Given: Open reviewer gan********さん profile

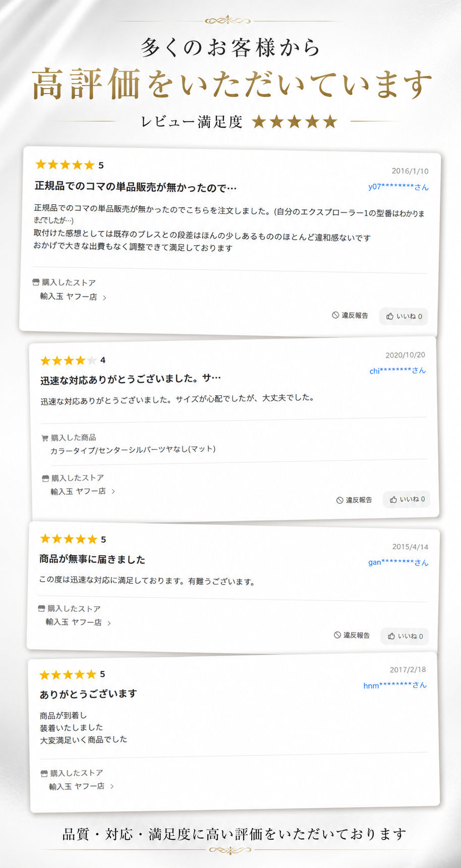Looking at the screenshot, I should pyautogui.click(x=398, y=562).
